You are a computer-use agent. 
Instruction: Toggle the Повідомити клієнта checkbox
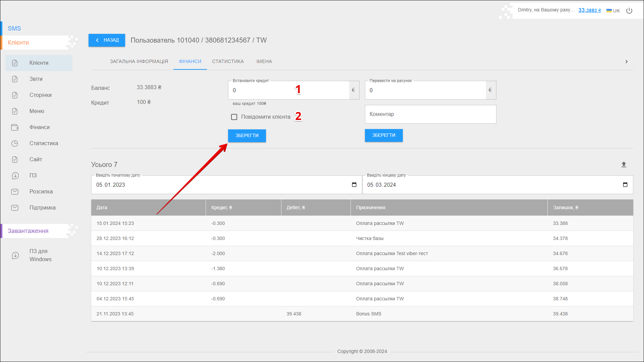point(234,117)
